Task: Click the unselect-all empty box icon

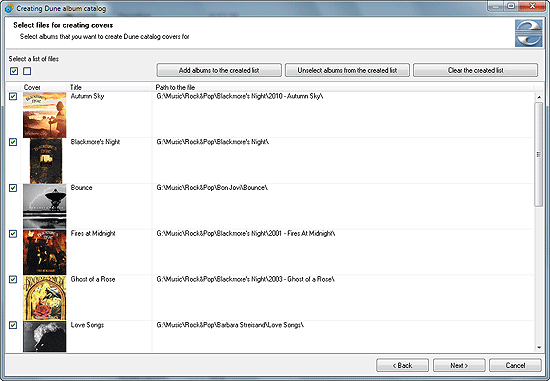Action: [x=27, y=71]
